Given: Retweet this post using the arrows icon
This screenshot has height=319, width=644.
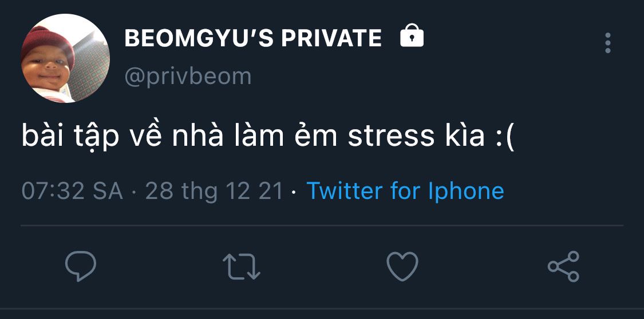Looking at the screenshot, I should pyautogui.click(x=242, y=266).
